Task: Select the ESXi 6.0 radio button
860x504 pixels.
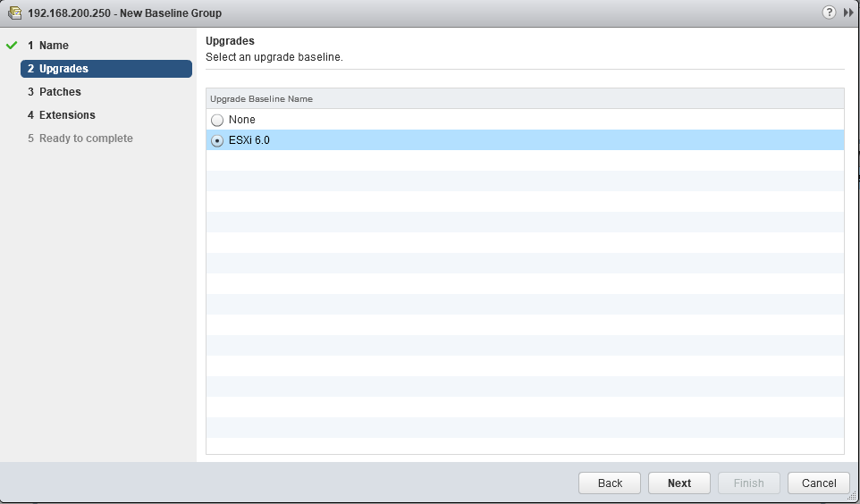Action: pyautogui.click(x=217, y=140)
